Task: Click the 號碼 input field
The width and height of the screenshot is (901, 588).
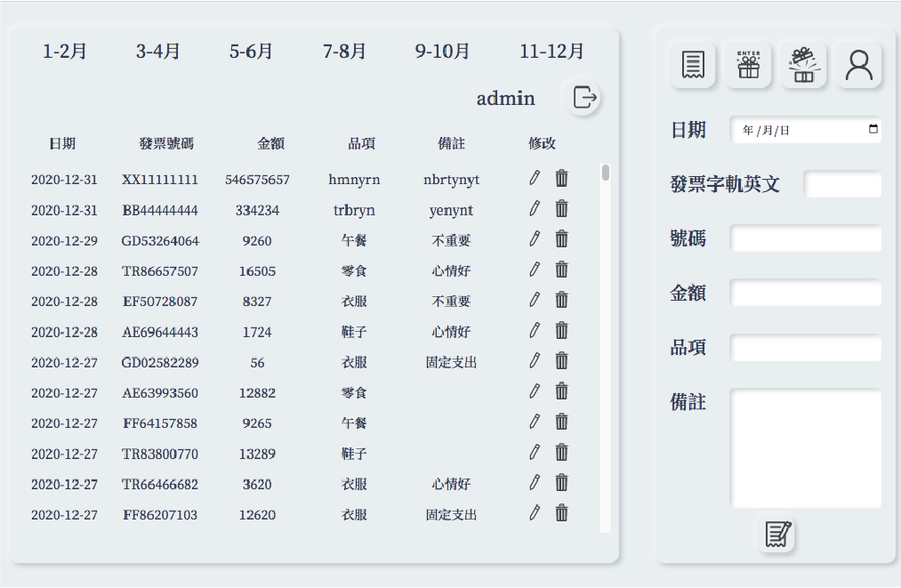Action: click(x=805, y=238)
